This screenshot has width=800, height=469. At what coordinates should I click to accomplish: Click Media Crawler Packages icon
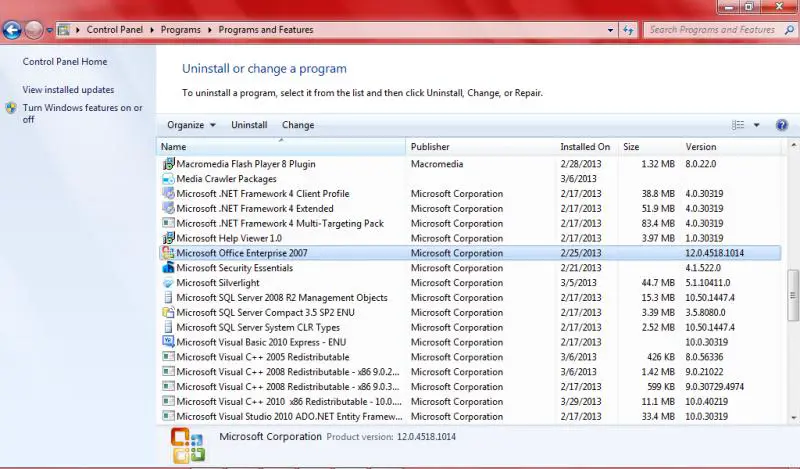click(x=168, y=179)
